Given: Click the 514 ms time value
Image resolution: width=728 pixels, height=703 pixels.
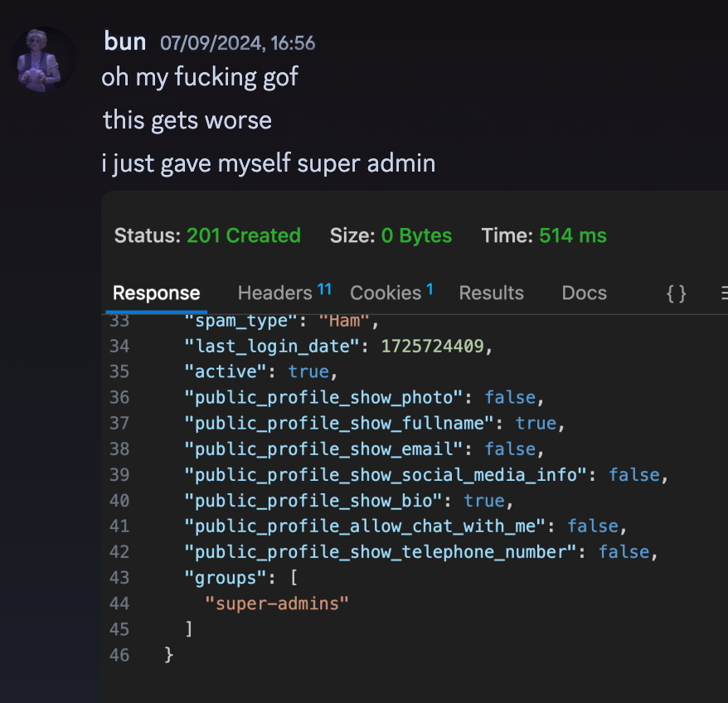Looking at the screenshot, I should [572, 235].
